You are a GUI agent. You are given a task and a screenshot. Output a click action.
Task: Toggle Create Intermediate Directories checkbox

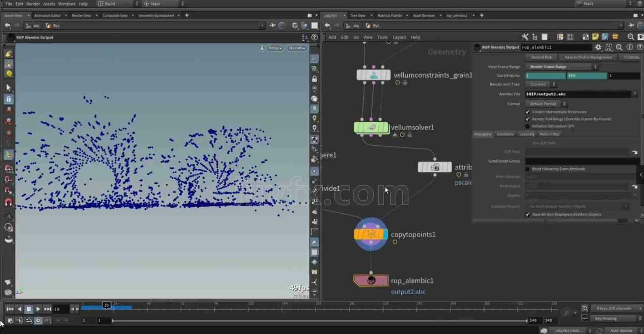pos(527,112)
